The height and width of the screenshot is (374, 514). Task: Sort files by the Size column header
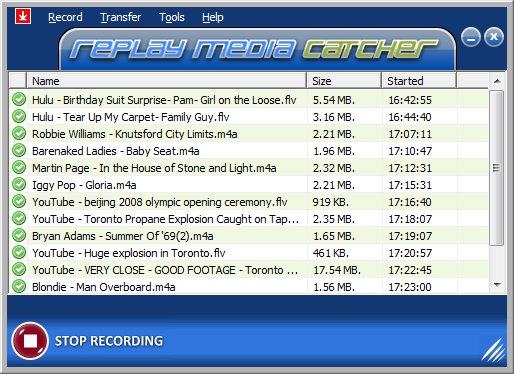tap(344, 81)
